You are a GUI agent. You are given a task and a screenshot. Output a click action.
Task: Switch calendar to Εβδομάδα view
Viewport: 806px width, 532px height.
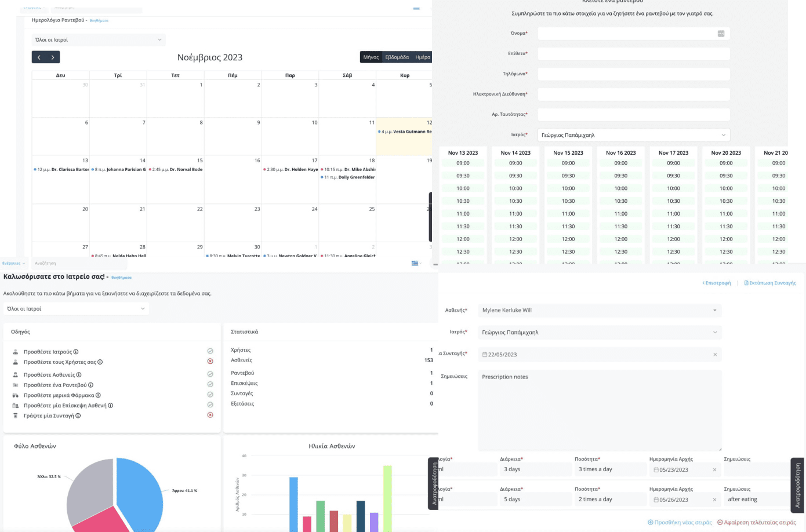click(x=397, y=57)
